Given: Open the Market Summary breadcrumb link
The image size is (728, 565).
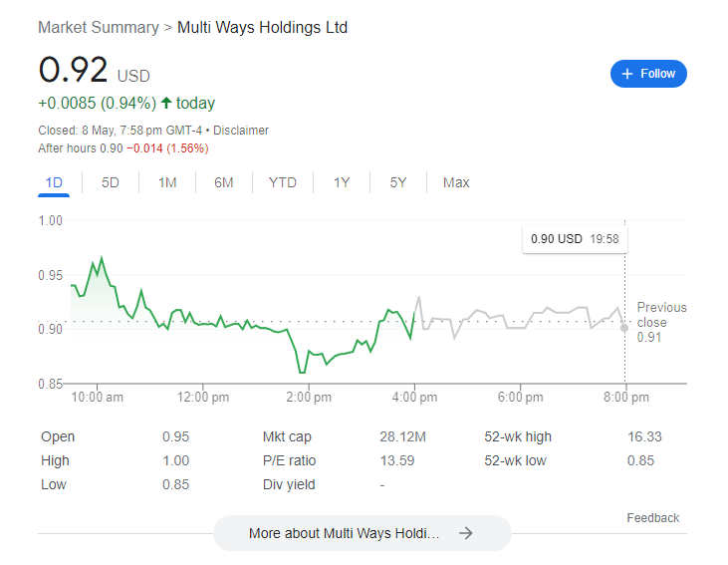Looking at the screenshot, I should coord(99,28).
